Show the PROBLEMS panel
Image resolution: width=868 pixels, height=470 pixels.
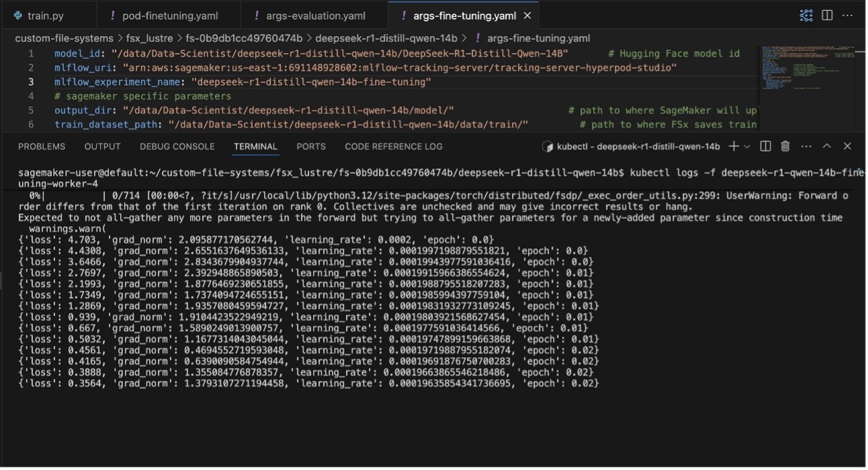(42, 147)
